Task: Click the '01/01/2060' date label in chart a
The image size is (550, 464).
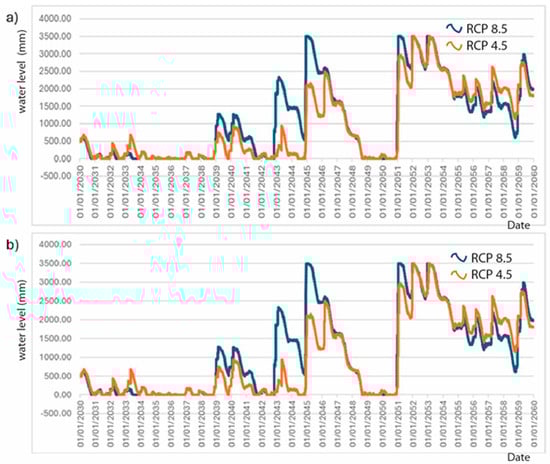Action: click(534, 191)
